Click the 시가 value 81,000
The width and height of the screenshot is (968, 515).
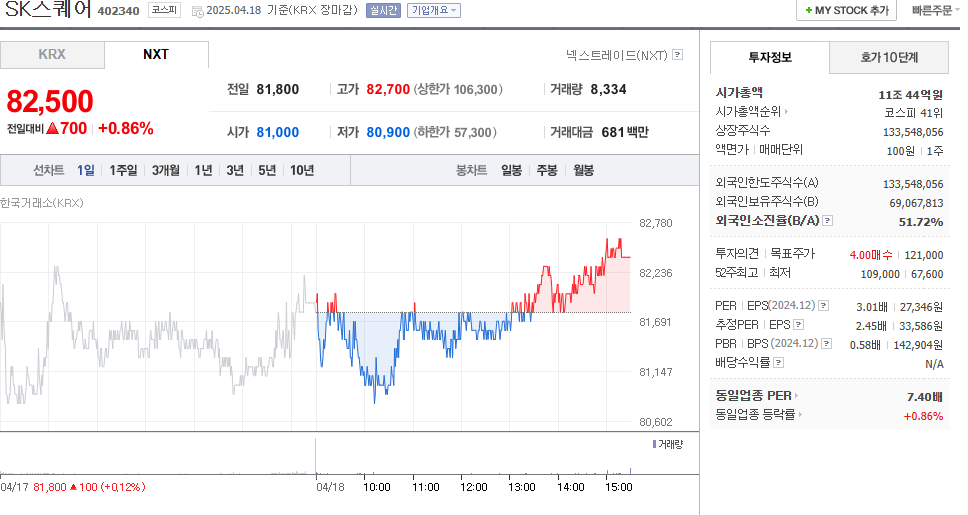point(278,132)
